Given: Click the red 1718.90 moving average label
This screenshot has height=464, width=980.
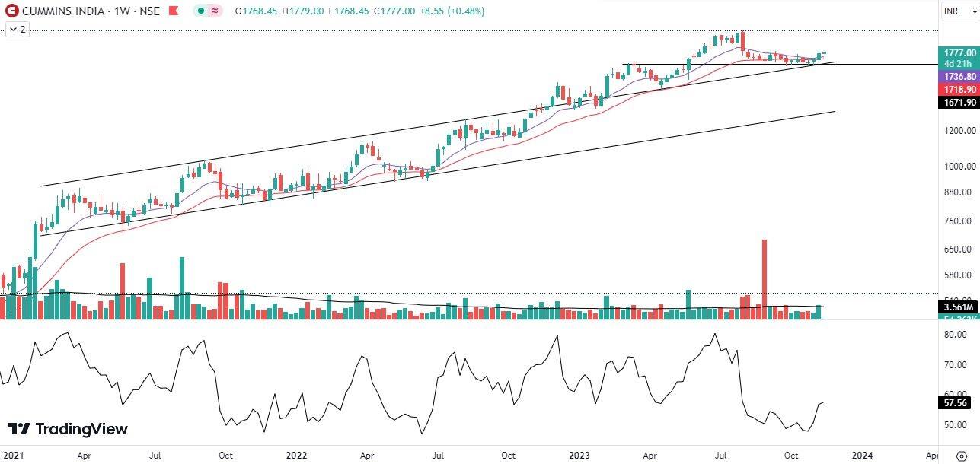Looking at the screenshot, I should 959,89.
